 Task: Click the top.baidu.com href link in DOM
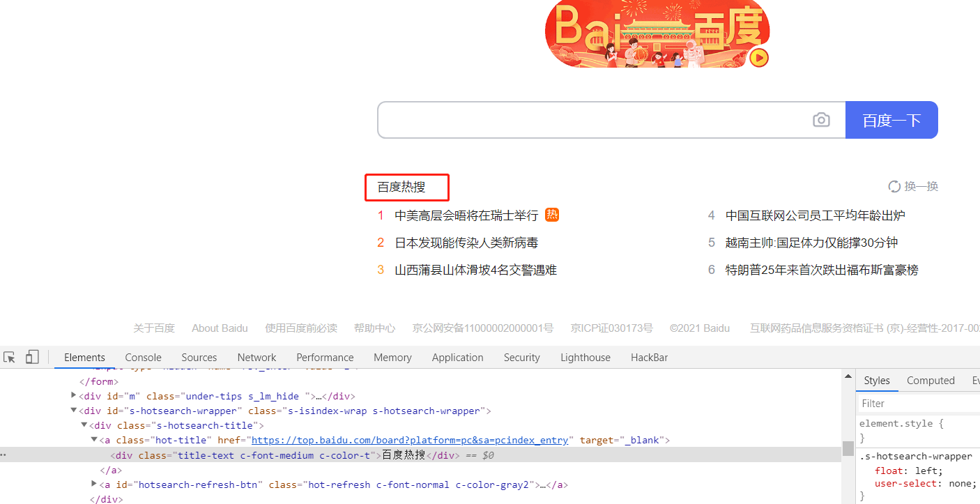point(411,440)
